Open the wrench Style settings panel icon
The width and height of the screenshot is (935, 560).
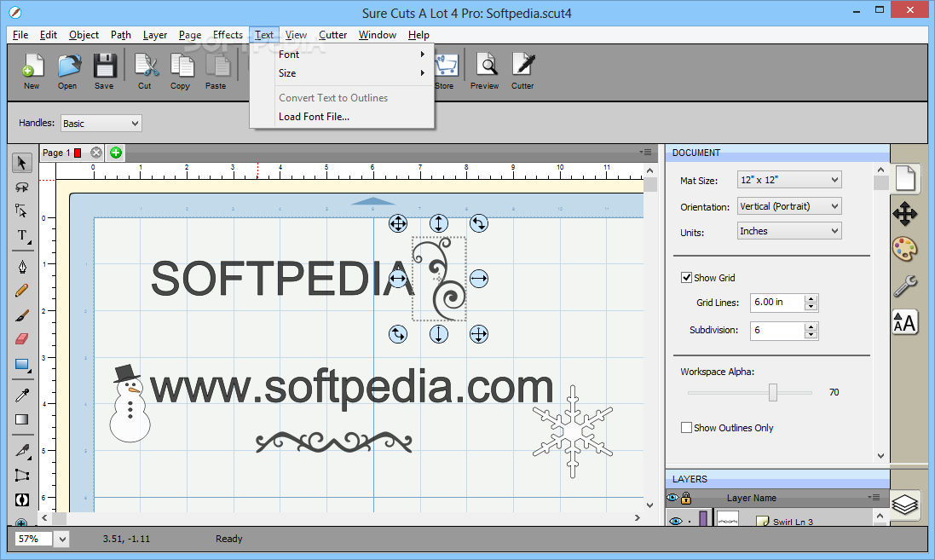(x=904, y=286)
